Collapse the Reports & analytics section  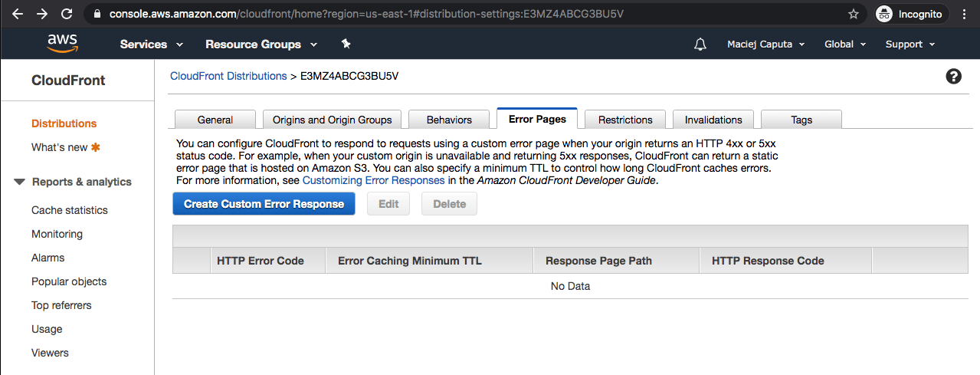(20, 182)
